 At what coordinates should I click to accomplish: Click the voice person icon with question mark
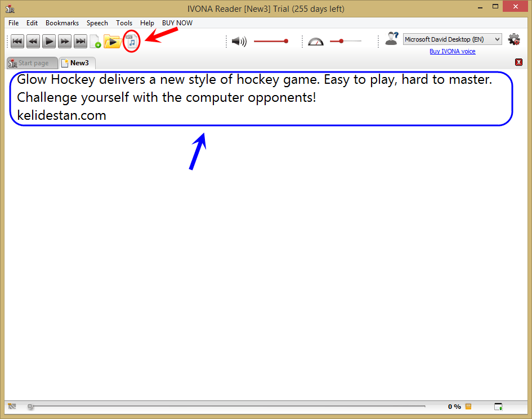coord(391,39)
